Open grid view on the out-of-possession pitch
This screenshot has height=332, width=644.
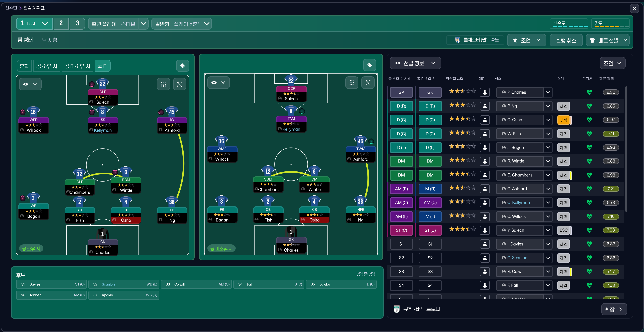coord(352,82)
